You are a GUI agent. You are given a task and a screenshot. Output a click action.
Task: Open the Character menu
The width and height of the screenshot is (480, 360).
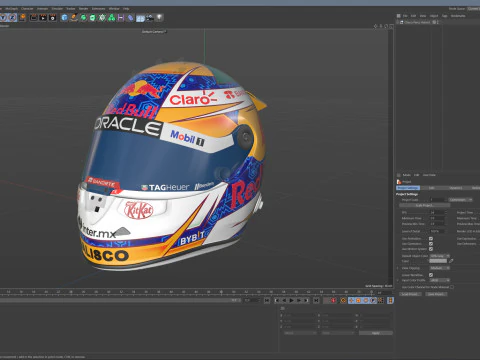pyautogui.click(x=27, y=8)
